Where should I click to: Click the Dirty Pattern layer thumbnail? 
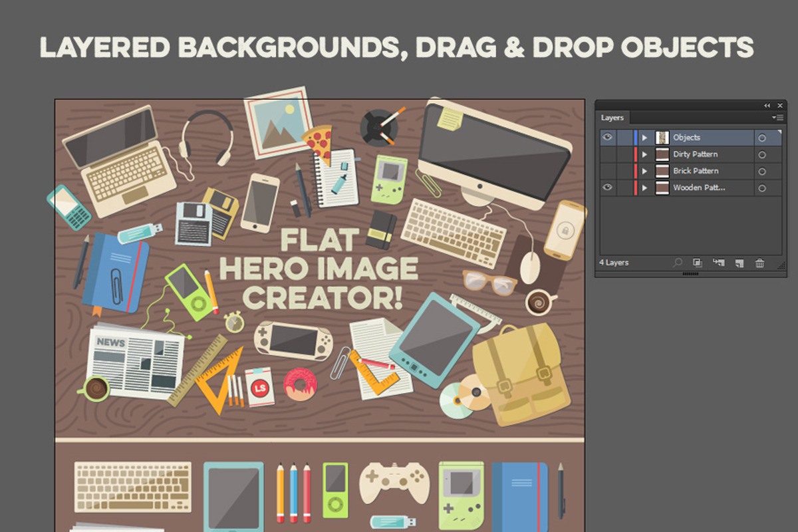pos(662,154)
